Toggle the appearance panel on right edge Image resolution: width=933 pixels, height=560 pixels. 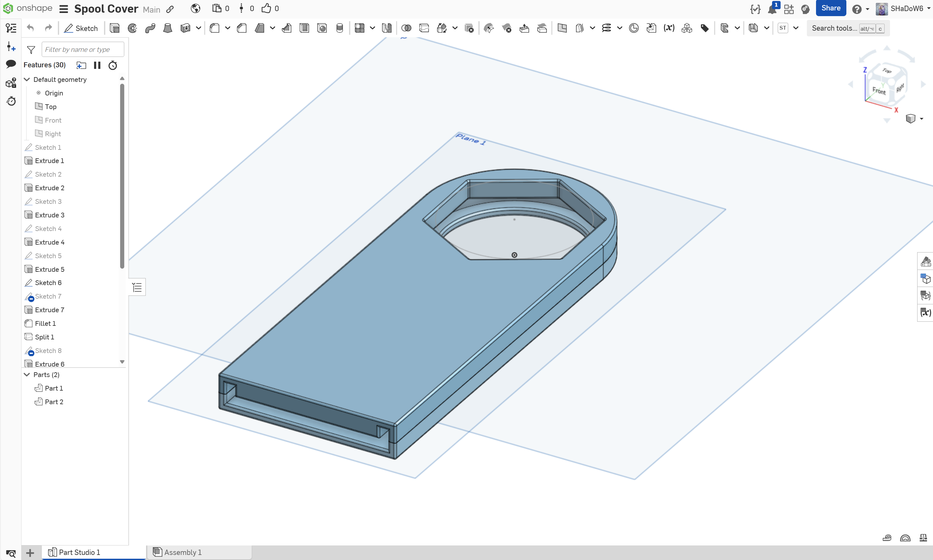(925, 261)
